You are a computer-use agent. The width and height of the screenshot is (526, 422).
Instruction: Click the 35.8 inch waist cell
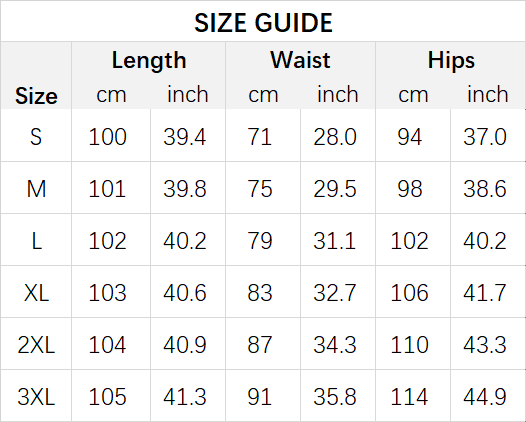(x=334, y=397)
